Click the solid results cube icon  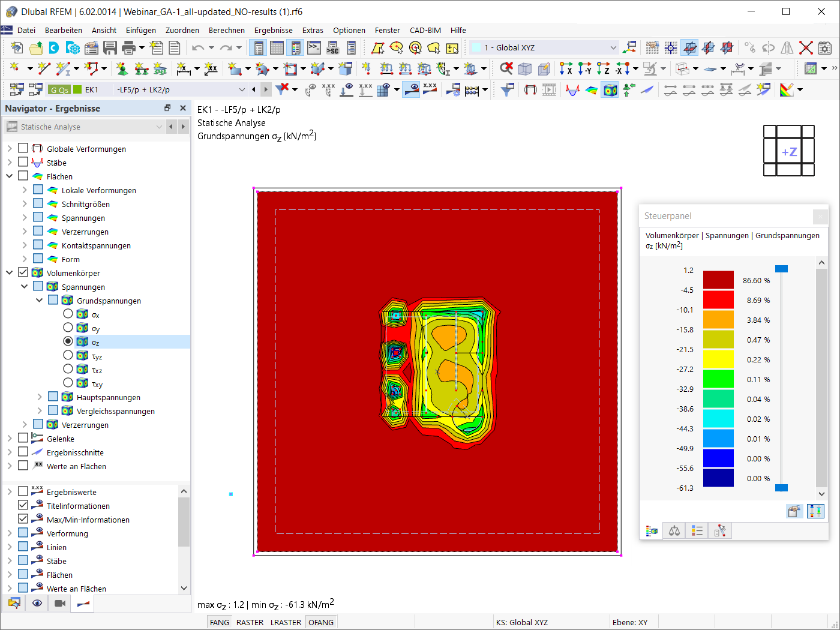[x=610, y=89]
